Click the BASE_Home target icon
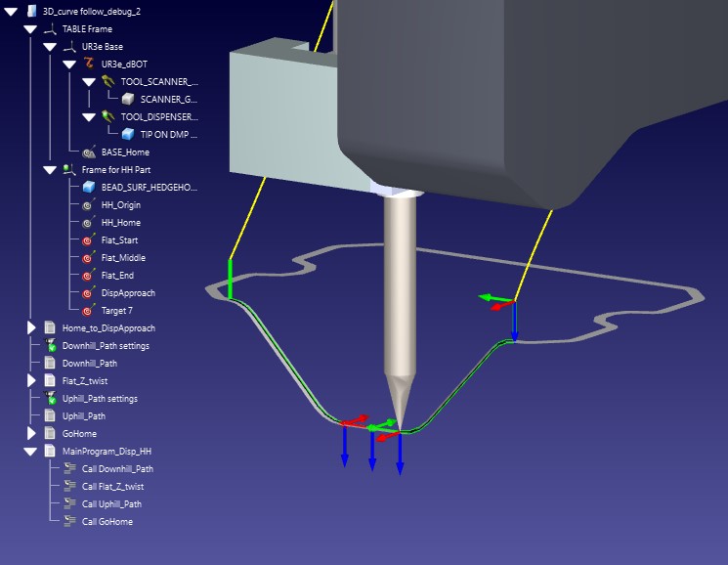 coord(89,152)
